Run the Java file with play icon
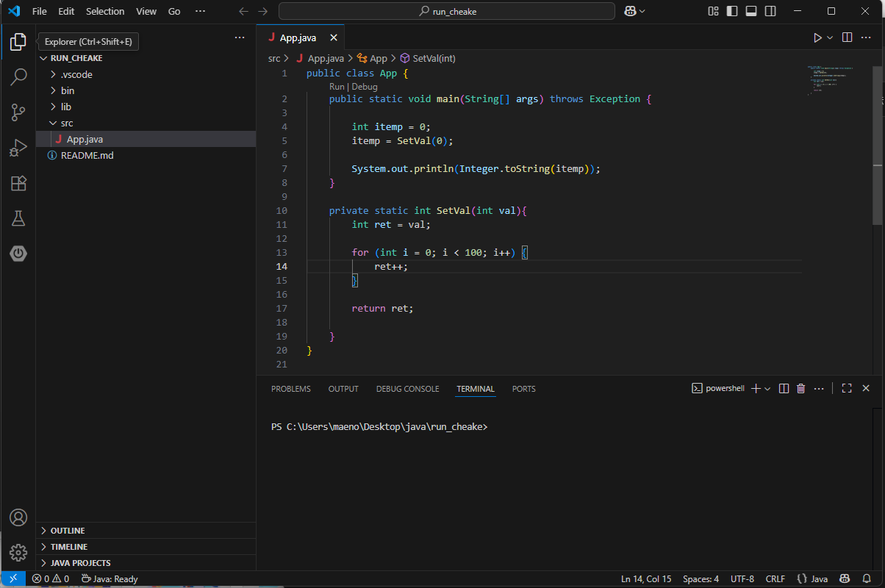Screen dimensions: 885x588 tap(817, 37)
